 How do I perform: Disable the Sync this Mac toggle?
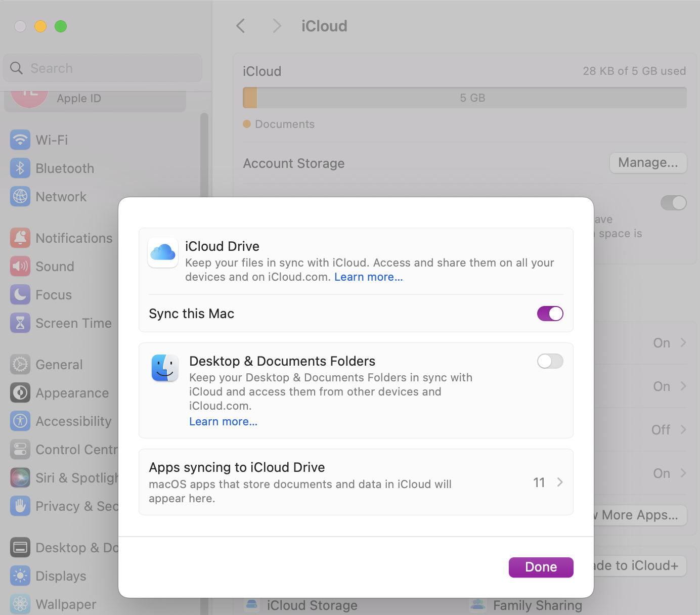point(550,314)
